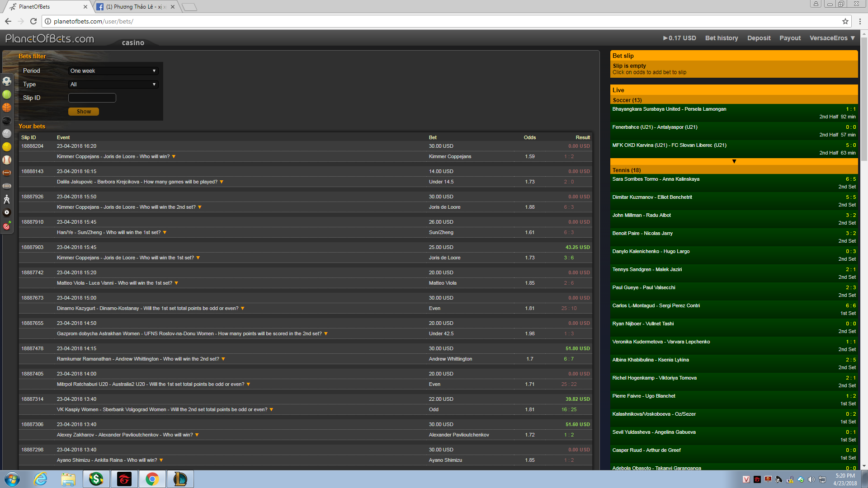Screen dimensions: 868x488
Task: Open the casino tab
Action: coord(133,42)
